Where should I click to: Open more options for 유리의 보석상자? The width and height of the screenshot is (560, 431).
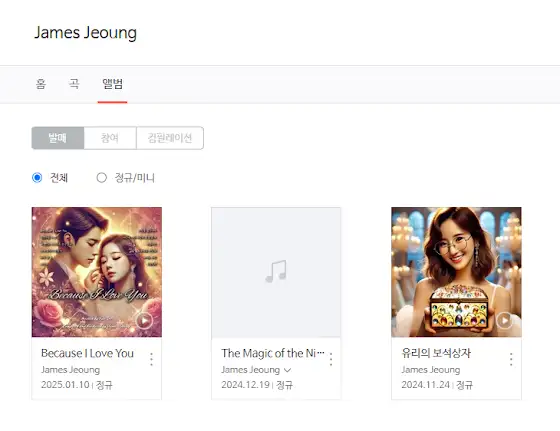511,359
